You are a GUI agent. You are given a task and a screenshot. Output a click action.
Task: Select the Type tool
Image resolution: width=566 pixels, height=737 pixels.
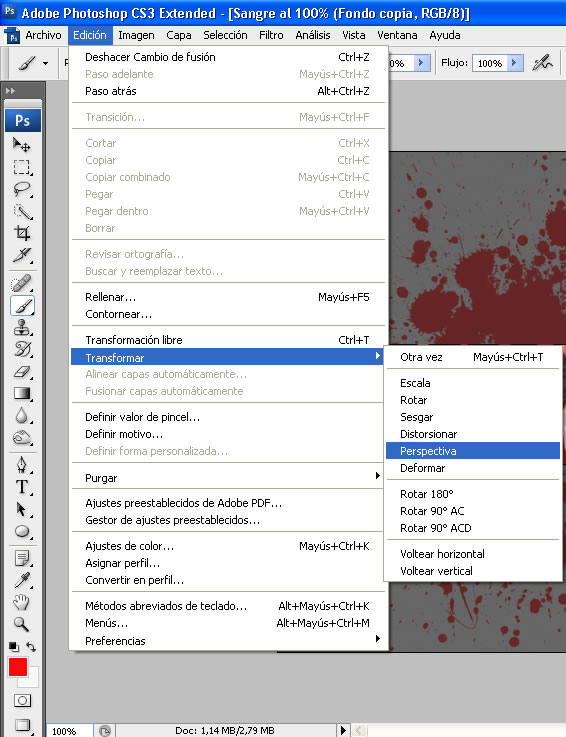22,487
